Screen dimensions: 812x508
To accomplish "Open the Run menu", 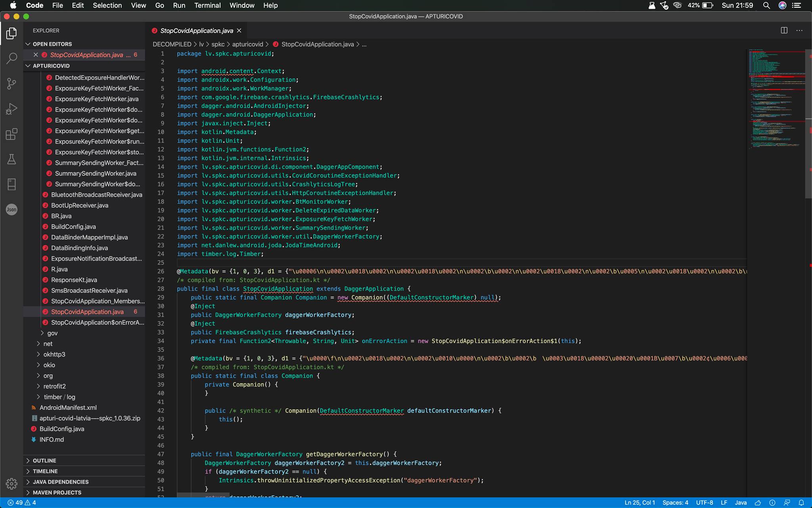I will pyautogui.click(x=179, y=6).
